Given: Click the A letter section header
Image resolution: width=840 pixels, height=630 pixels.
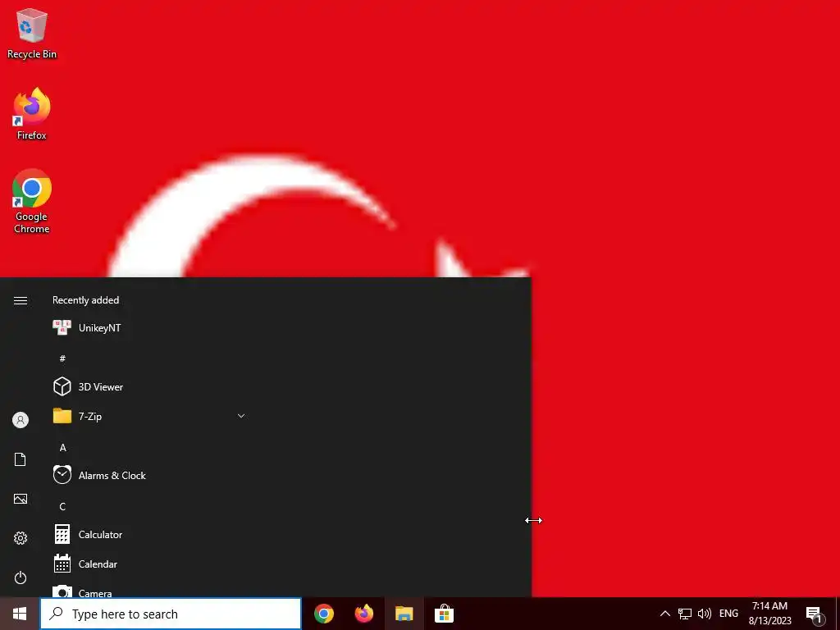Looking at the screenshot, I should coord(62,447).
